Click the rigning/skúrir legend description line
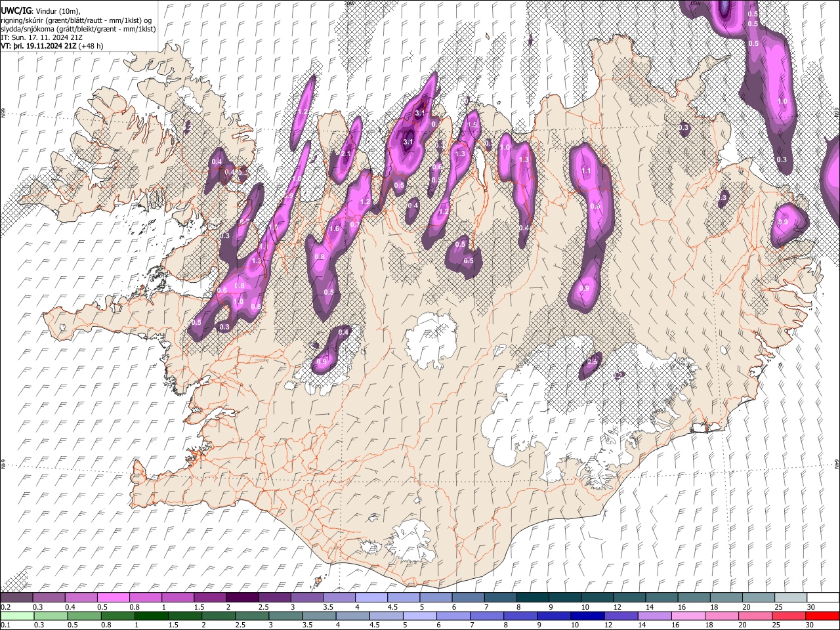840x630 pixels. point(76,20)
